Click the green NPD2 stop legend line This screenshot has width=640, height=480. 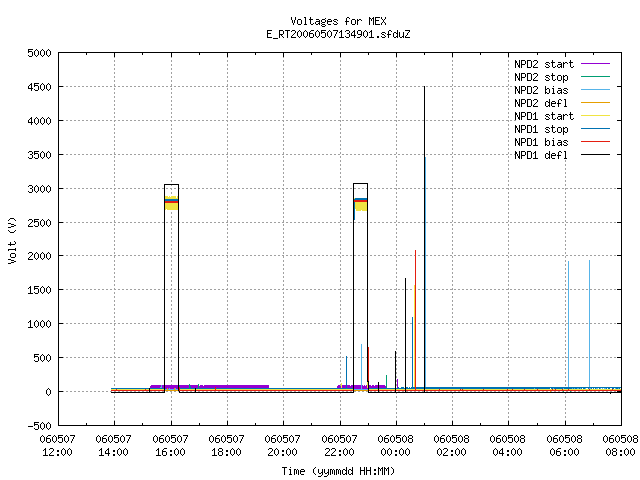pyautogui.click(x=596, y=77)
